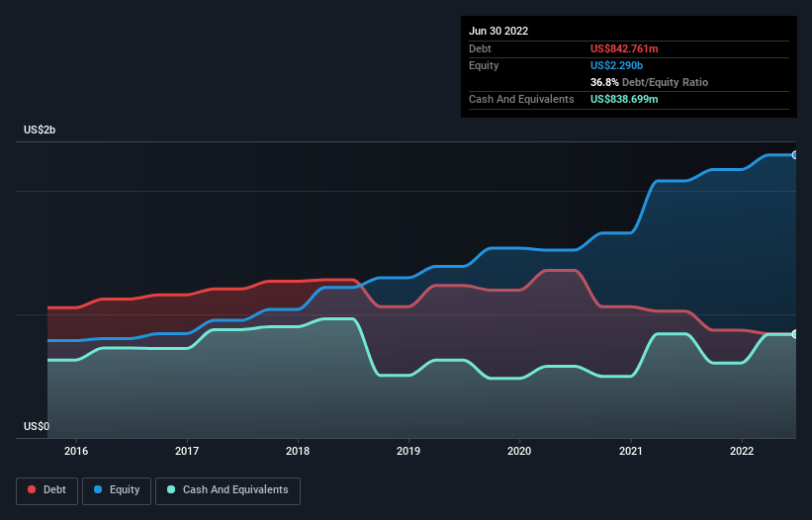Toggle Cash And Equivalents legend button

(x=227, y=490)
